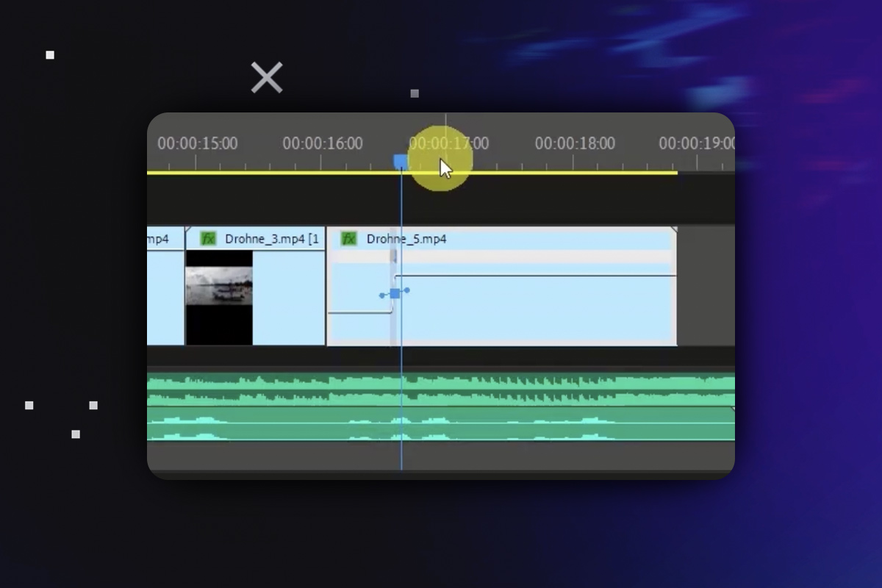Click the 00:00:17:00 timecode in the ruler
The height and width of the screenshot is (588, 882).
tap(448, 143)
